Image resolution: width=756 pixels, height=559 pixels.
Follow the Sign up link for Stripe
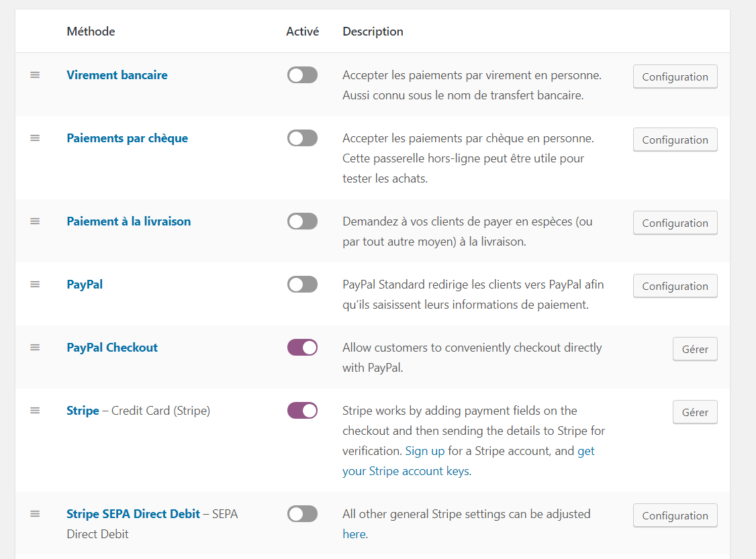coord(425,451)
